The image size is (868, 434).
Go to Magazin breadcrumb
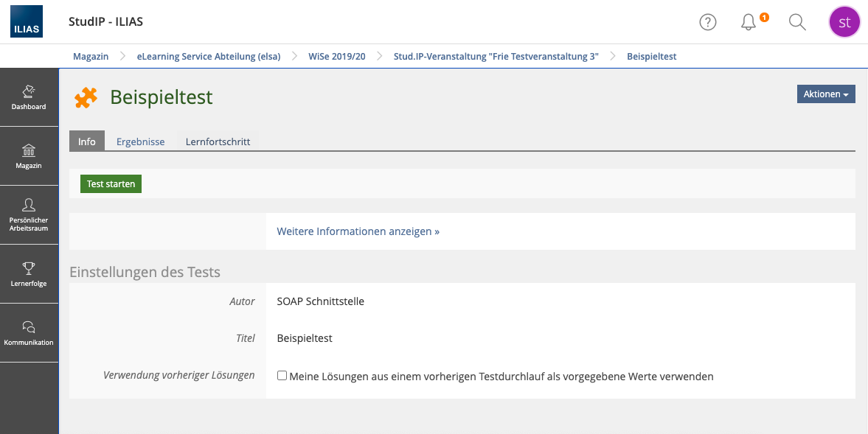pos(91,56)
